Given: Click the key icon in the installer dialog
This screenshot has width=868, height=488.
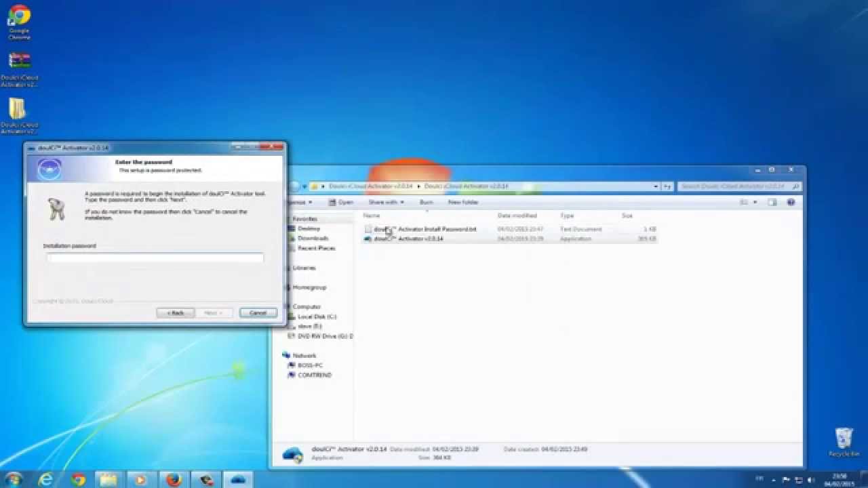Looking at the screenshot, I should (x=56, y=209).
